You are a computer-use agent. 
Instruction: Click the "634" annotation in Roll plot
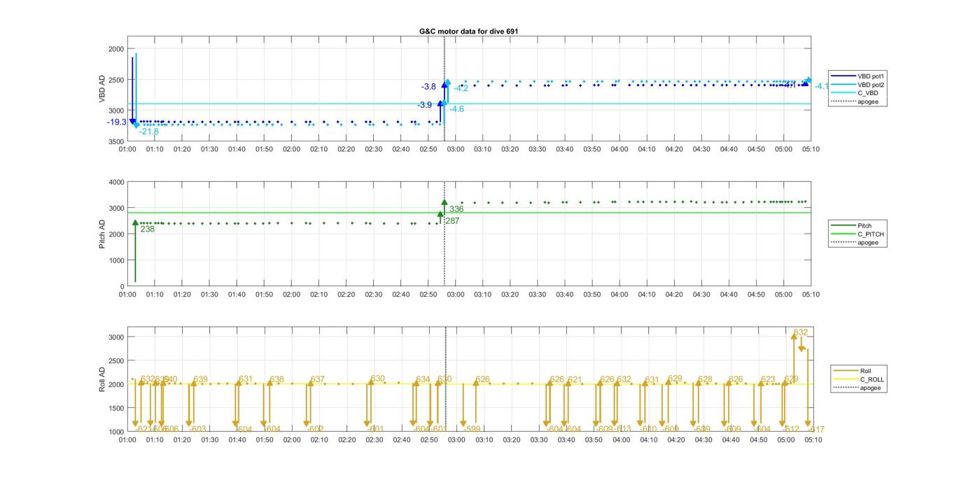tap(423, 379)
